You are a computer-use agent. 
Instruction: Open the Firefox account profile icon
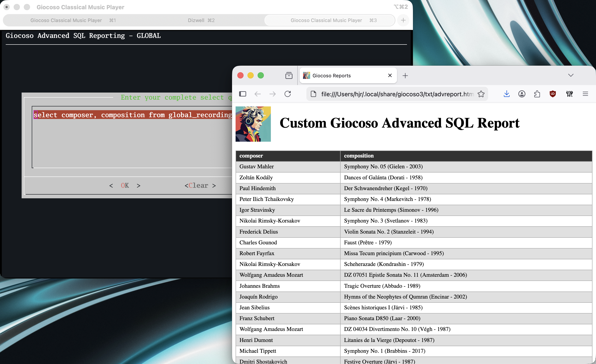(522, 94)
